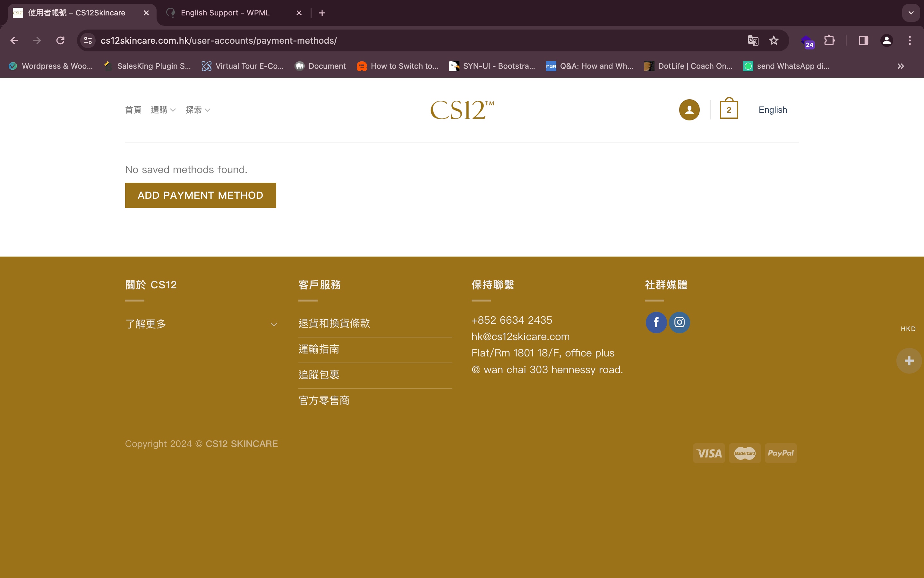The width and height of the screenshot is (924, 578).
Task: Open the shopping cart with 2 items
Action: (729, 109)
